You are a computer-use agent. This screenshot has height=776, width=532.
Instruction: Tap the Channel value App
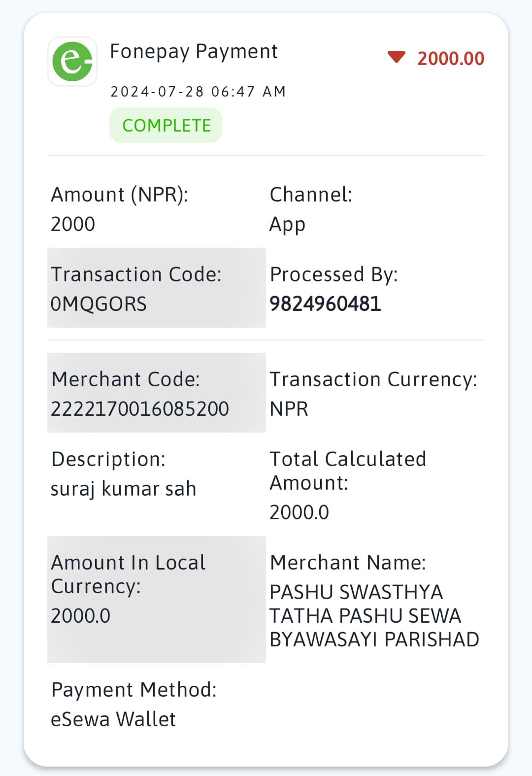(x=287, y=225)
